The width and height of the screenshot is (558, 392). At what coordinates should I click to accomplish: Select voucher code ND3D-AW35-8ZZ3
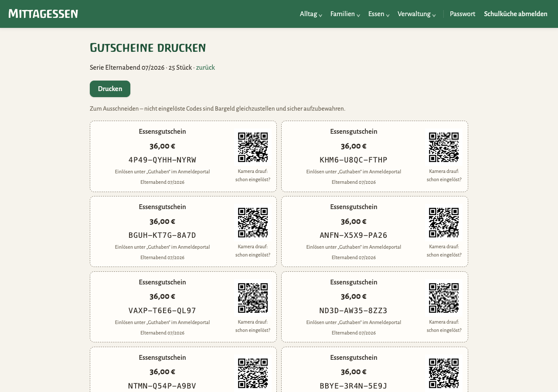(x=354, y=311)
